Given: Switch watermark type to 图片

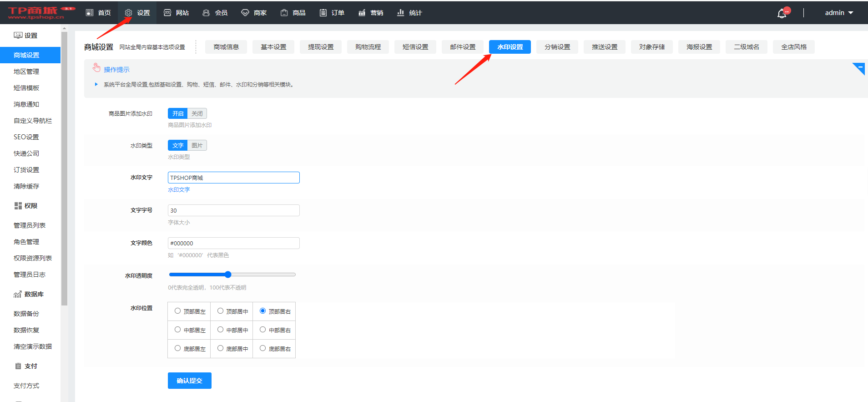Looking at the screenshot, I should 197,145.
